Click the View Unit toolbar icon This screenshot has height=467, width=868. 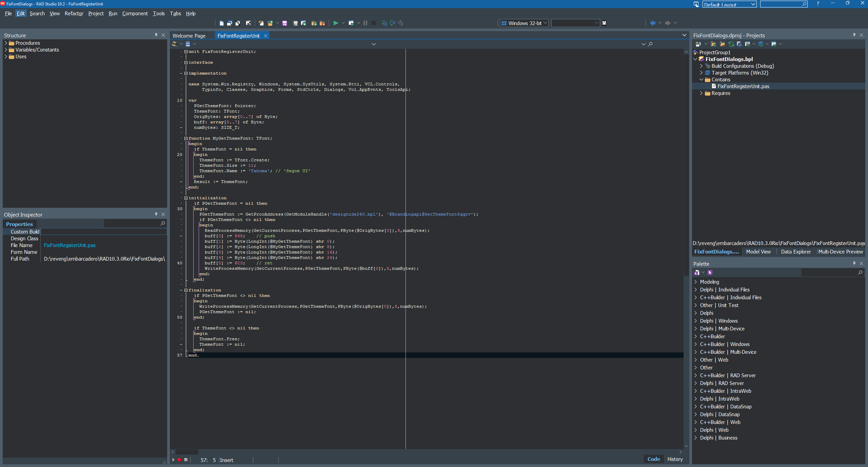pyautogui.click(x=221, y=23)
